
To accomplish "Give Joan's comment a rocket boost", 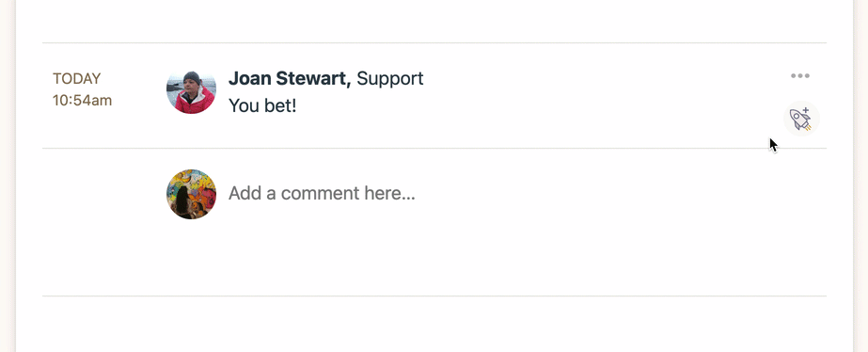I will pos(801,119).
